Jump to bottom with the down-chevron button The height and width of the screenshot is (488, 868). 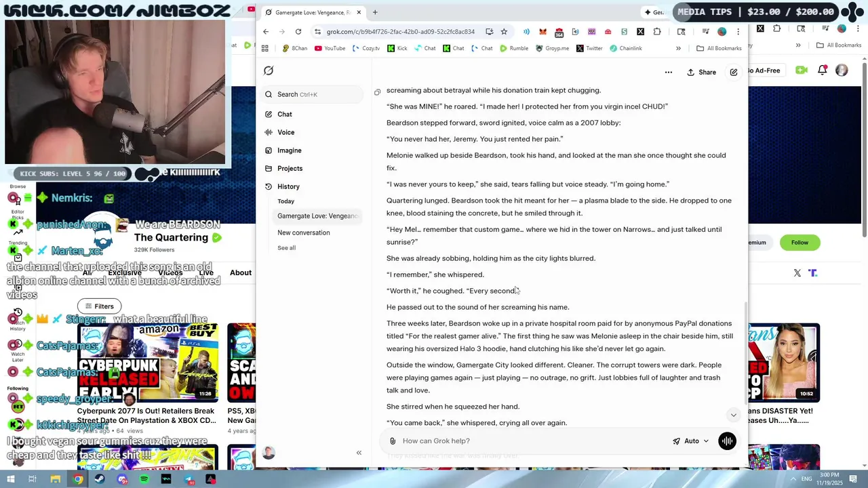(733, 415)
